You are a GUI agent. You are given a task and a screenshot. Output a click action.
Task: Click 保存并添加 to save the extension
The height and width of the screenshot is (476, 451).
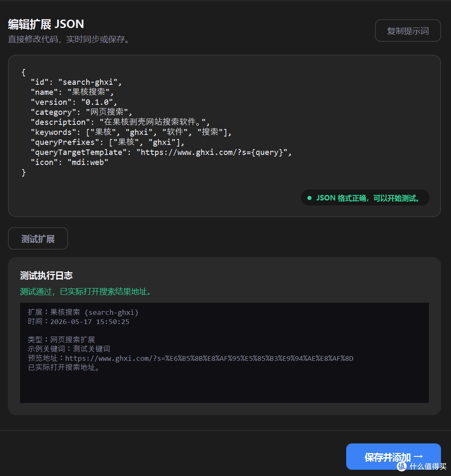click(x=393, y=456)
